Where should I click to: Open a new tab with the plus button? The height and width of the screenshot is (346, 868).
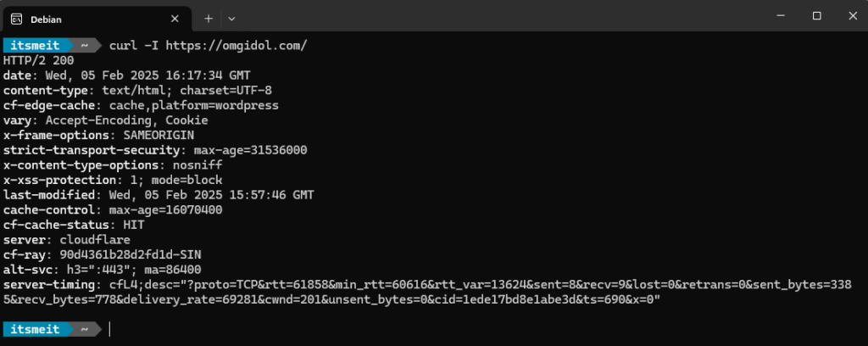pyautogui.click(x=209, y=17)
